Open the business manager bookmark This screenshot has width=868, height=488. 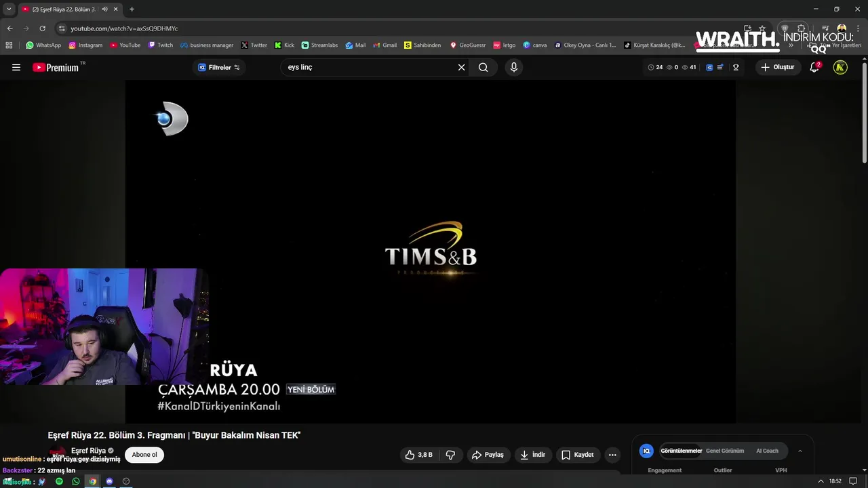pyautogui.click(x=207, y=45)
